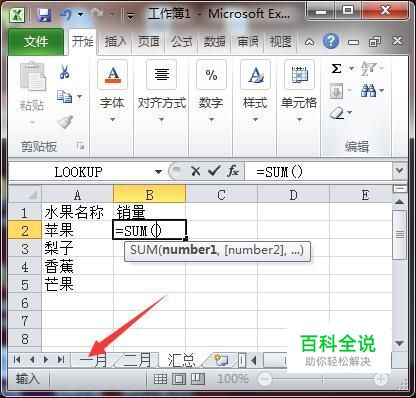416x398 pixels.
Task: Click the Undo arrow icon
Action: 66,15
